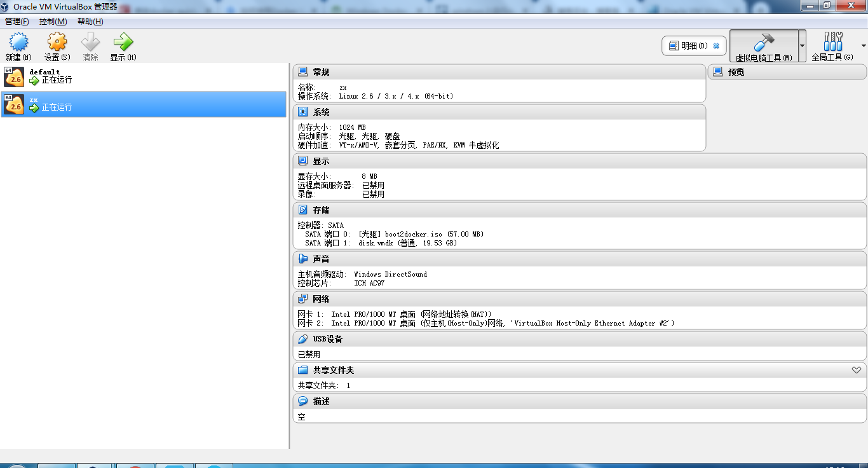Click the 网卡 1 NAT adapter line
The width and height of the screenshot is (868, 468).
click(395, 314)
